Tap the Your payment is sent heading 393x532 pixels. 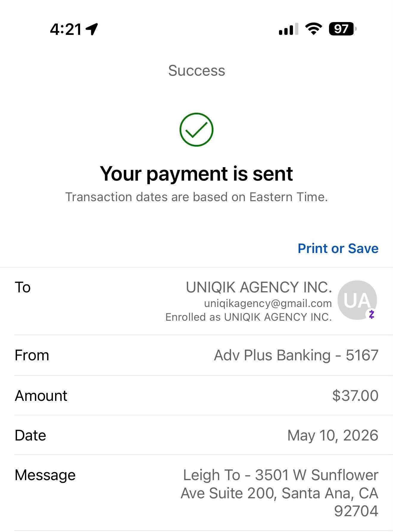(x=196, y=173)
